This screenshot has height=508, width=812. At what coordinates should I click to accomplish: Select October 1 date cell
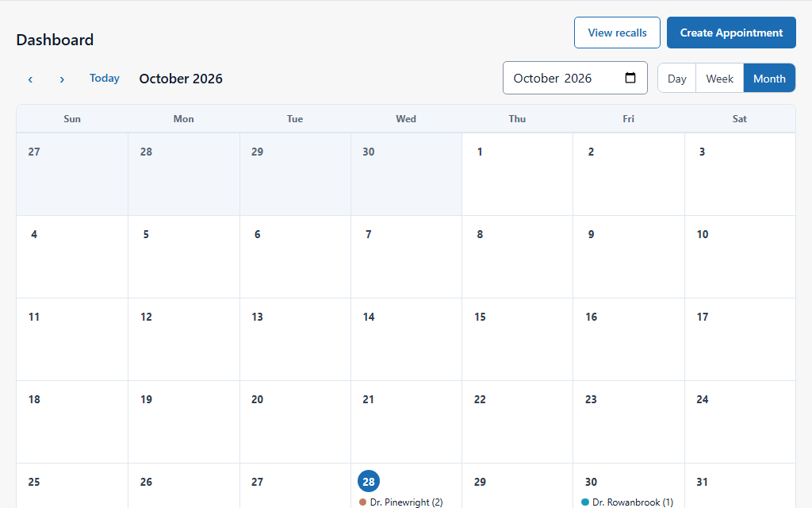pyautogui.click(x=517, y=174)
